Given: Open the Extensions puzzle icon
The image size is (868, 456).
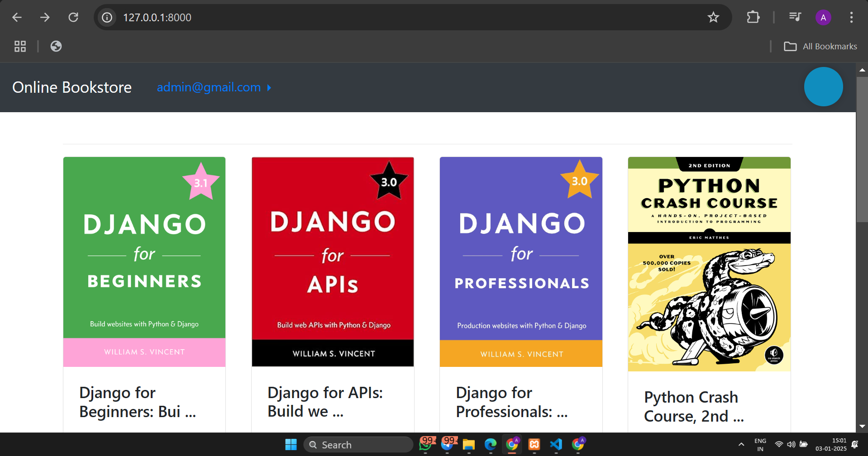Looking at the screenshot, I should point(753,18).
